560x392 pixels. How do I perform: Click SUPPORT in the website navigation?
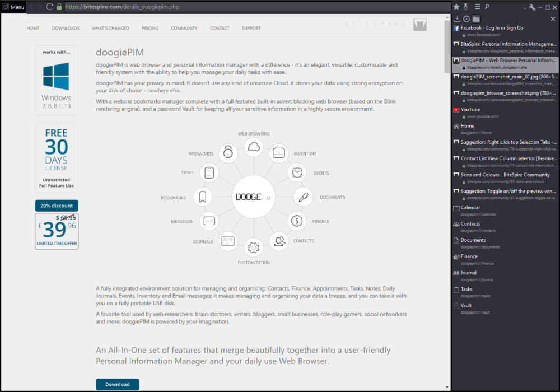251,28
